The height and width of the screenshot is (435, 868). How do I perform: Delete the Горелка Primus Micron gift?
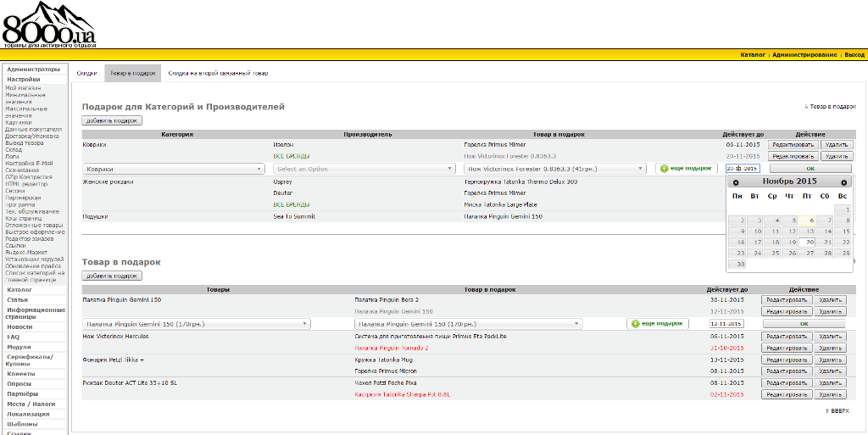pyautogui.click(x=831, y=371)
